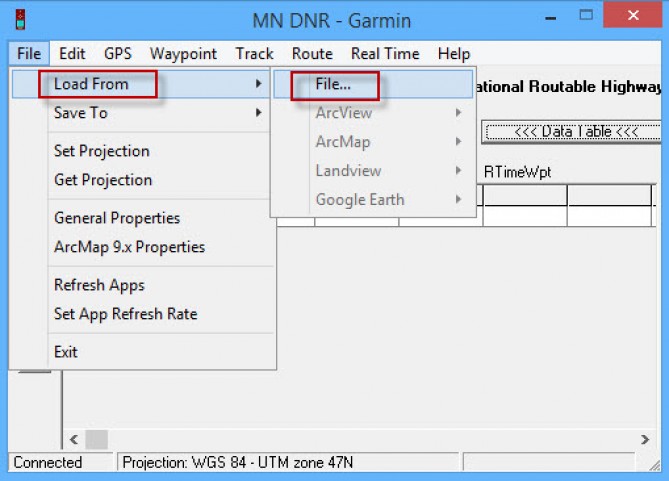Select Landview submenu entry
The height and width of the screenshot is (481, 669).
point(373,171)
